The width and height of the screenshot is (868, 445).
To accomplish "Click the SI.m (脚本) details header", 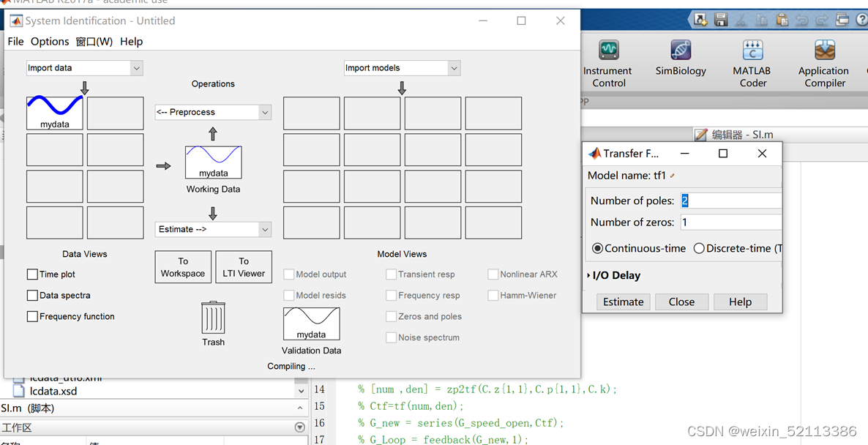I will point(28,408).
